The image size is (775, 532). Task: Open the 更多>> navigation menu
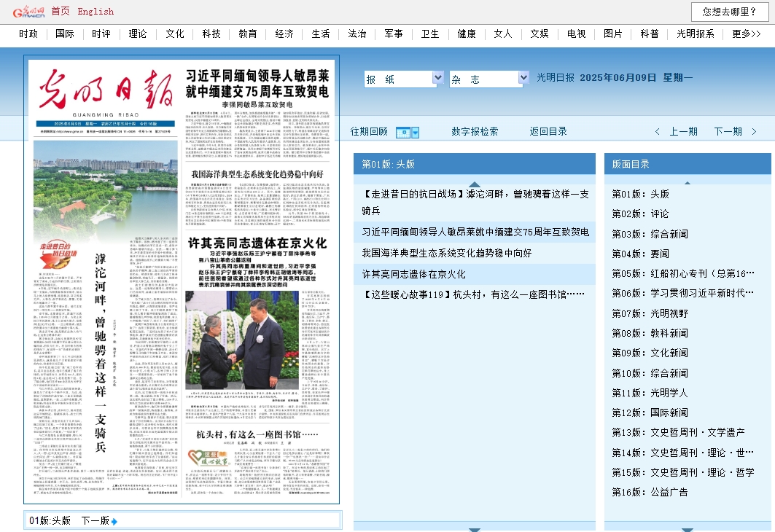(746, 34)
